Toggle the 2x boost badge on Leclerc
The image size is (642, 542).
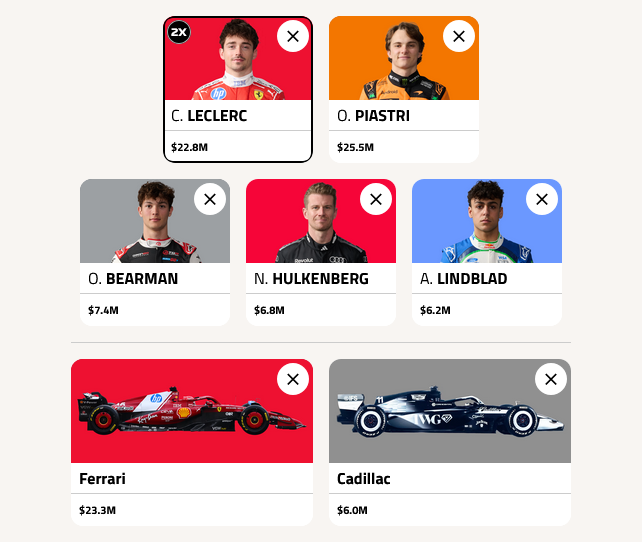[179, 32]
